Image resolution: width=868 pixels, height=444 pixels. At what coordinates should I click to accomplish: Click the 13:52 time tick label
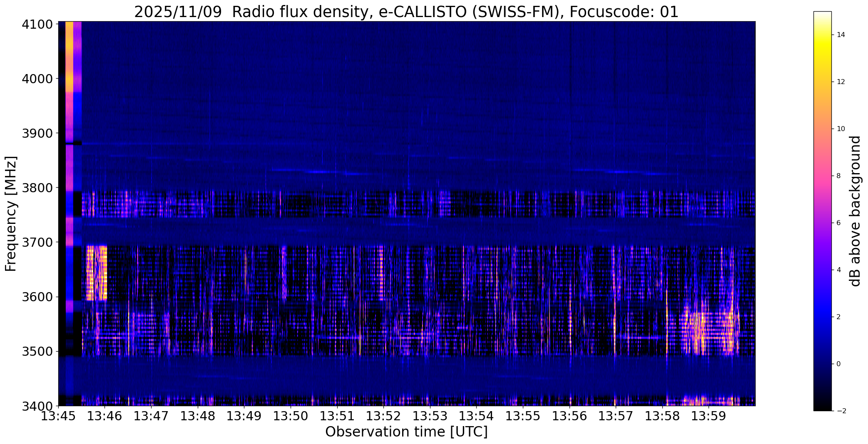point(384,416)
